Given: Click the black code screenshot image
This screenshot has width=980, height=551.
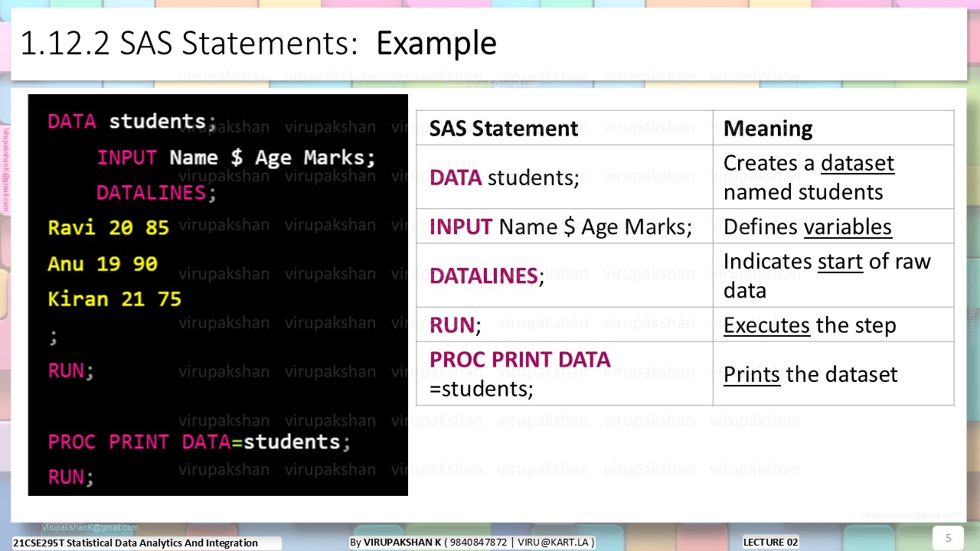Looking at the screenshot, I should 218,295.
